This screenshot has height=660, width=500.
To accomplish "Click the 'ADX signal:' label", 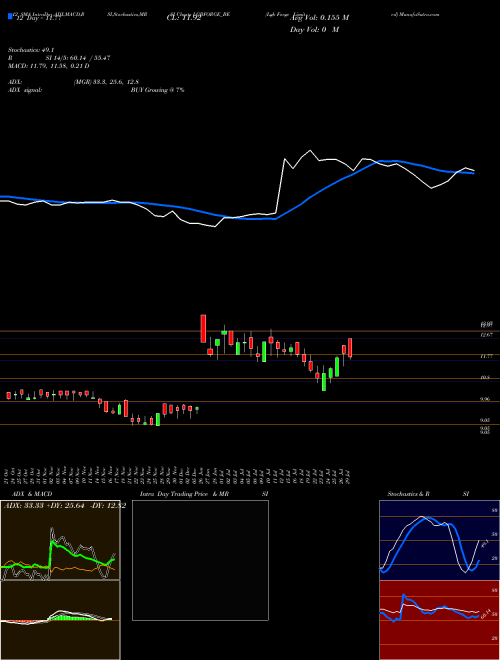I will (x=25, y=90).
